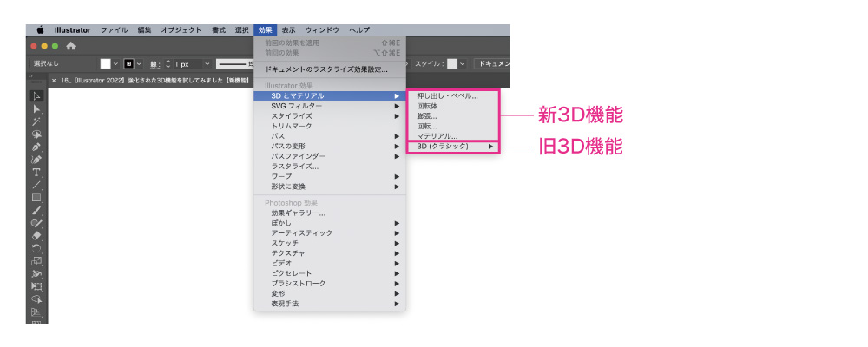Select the Magic Wand tool
868x347 pixels.
(x=36, y=121)
